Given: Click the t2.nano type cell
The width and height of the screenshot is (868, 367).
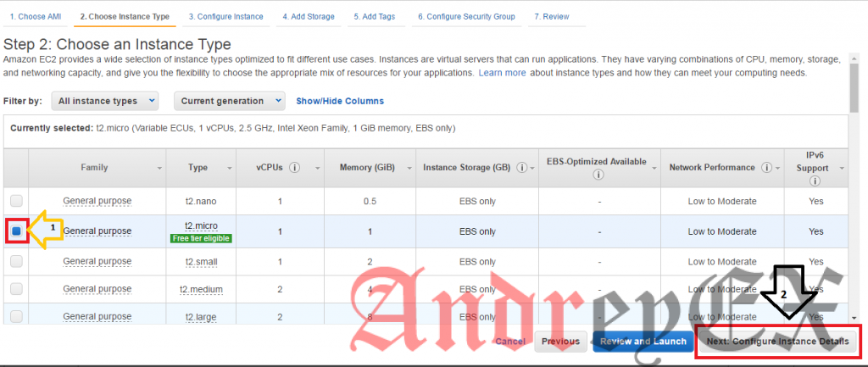Looking at the screenshot, I should coord(202,201).
